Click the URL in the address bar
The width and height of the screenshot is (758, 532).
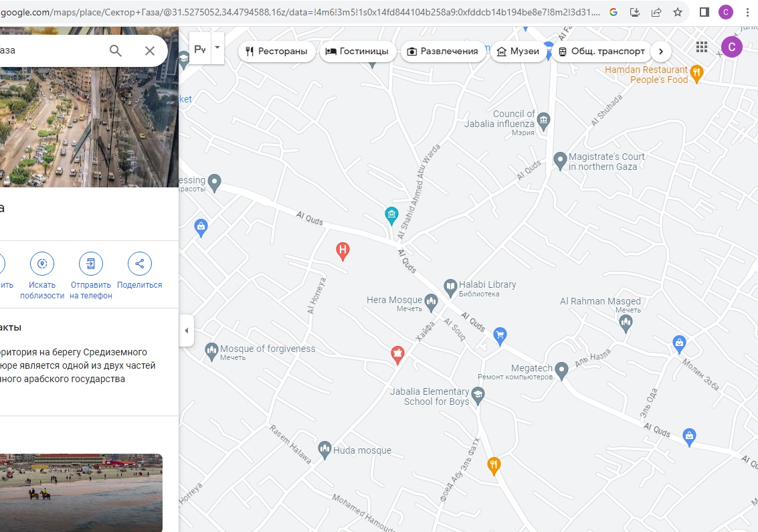[x=300, y=12]
